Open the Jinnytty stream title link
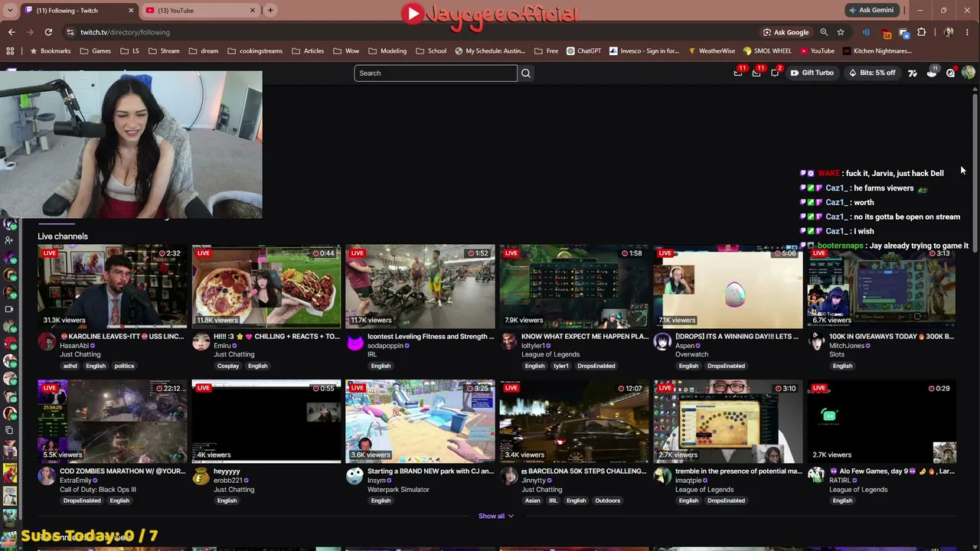This screenshot has width=980, height=551. coord(585,471)
